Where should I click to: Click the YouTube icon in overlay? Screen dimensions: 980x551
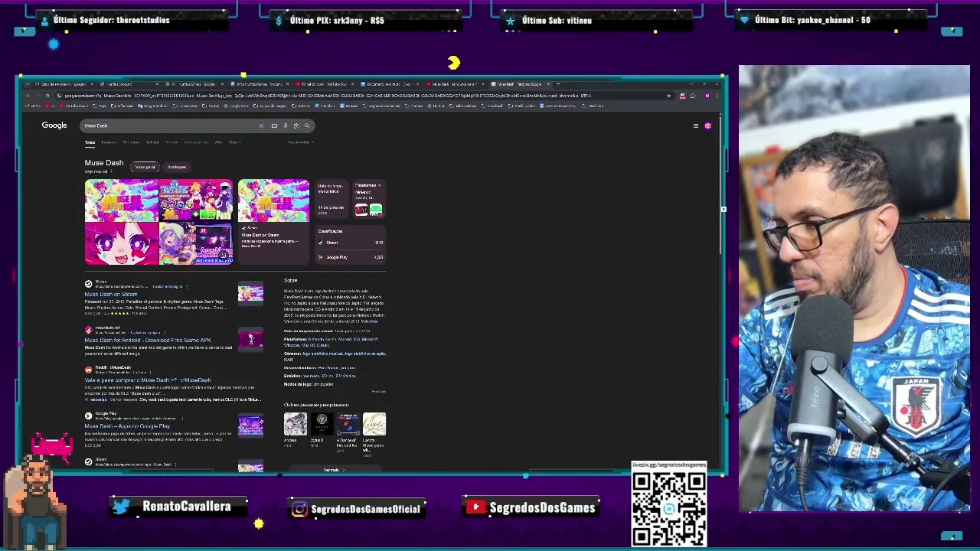click(475, 507)
